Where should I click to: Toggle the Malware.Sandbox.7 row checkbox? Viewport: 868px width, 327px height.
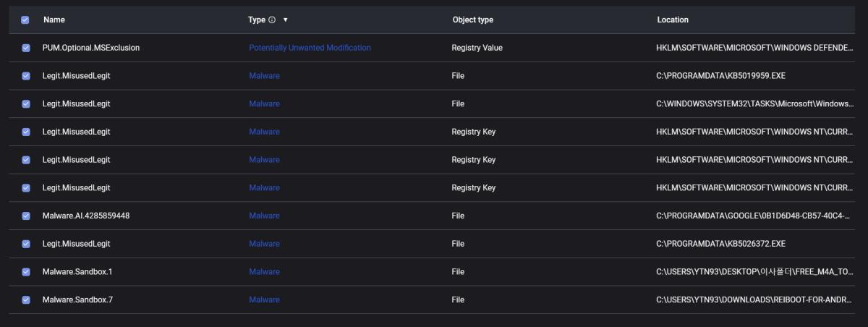pos(26,300)
